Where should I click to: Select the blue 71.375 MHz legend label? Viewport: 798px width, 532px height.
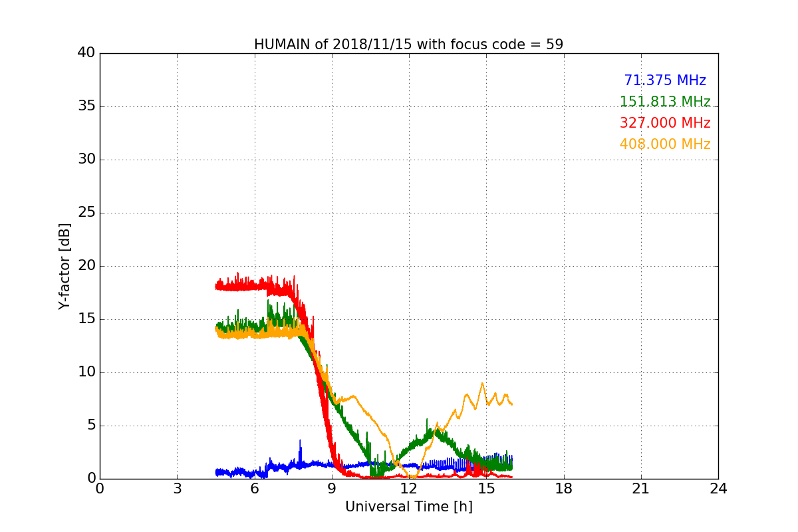point(665,80)
